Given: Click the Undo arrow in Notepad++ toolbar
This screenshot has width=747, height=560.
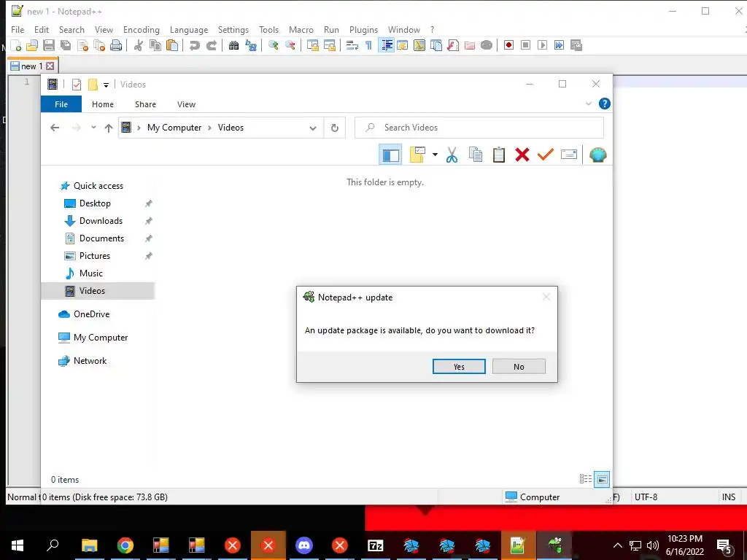Looking at the screenshot, I should [194, 45].
